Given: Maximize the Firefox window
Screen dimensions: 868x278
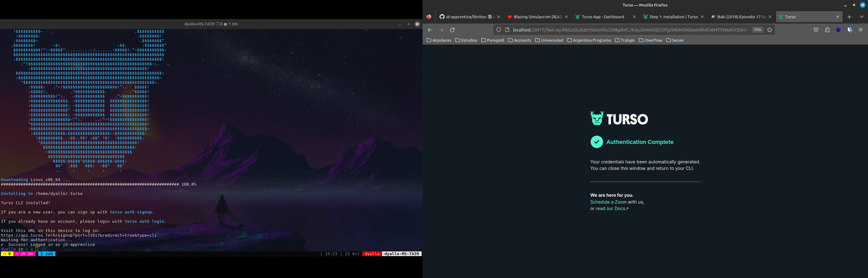Looking at the screenshot, I should click(854, 5).
